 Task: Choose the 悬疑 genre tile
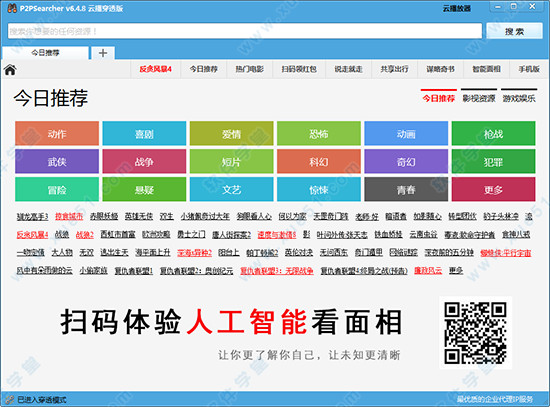[144, 189]
